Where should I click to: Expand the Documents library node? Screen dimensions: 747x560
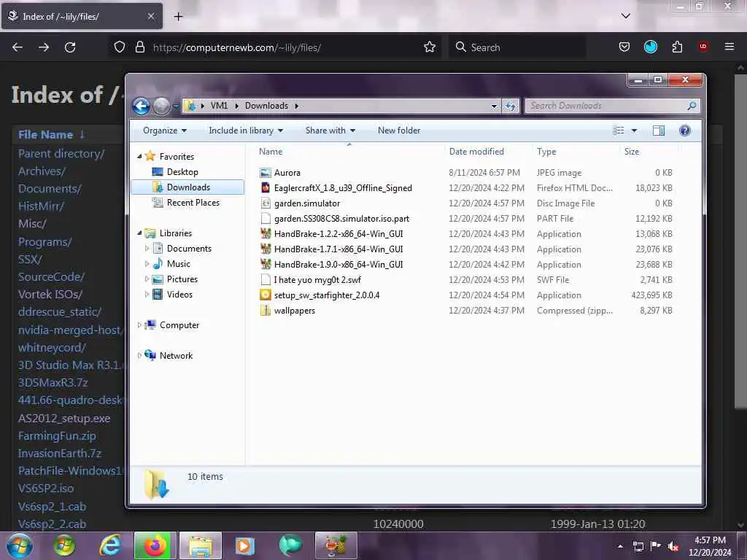147,249
